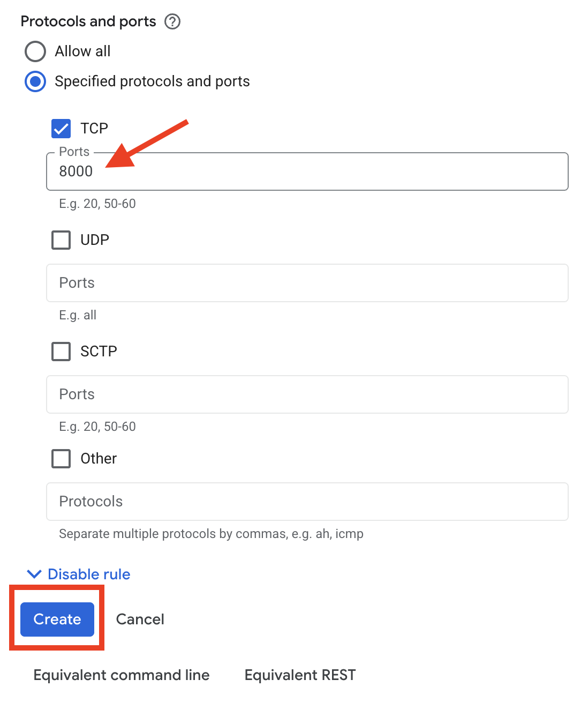Screen dimensions: 588x702
Task: Check the SCTP protocol checkbox
Action: (x=61, y=352)
